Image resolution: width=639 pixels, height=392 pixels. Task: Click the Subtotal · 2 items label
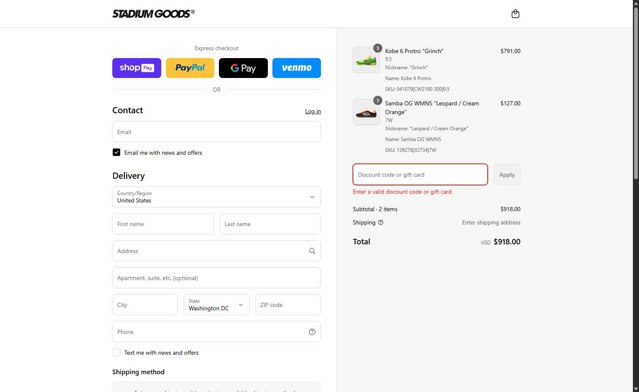point(375,209)
